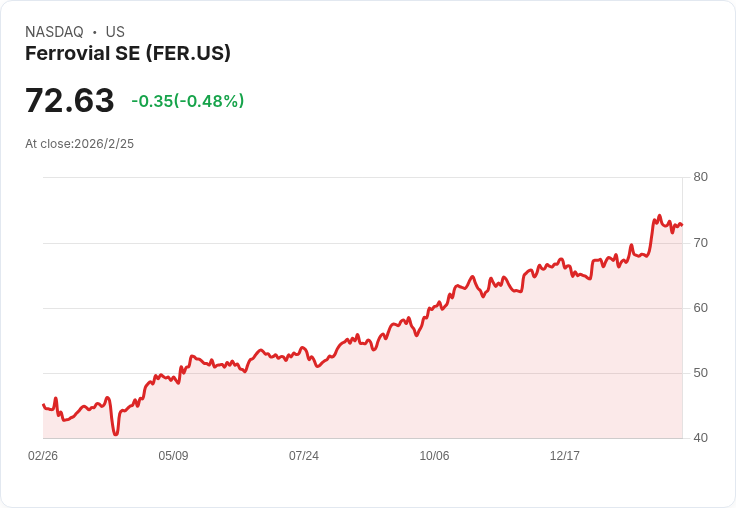Click the lowest dip of the price line

tap(116, 434)
